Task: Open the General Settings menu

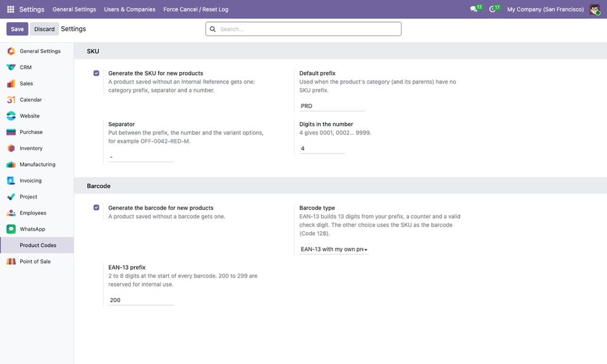Action: (x=75, y=9)
